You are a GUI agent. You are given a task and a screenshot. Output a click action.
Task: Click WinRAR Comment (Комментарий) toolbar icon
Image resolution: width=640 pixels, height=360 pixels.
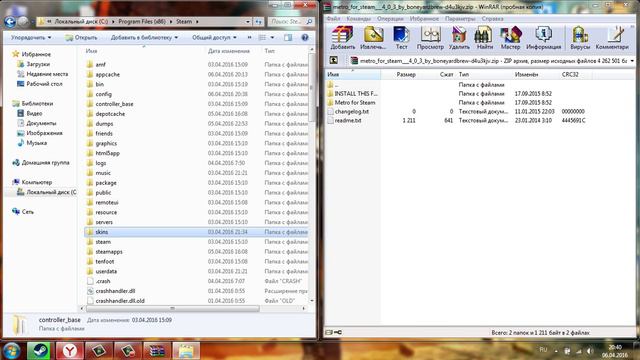(x=612, y=38)
